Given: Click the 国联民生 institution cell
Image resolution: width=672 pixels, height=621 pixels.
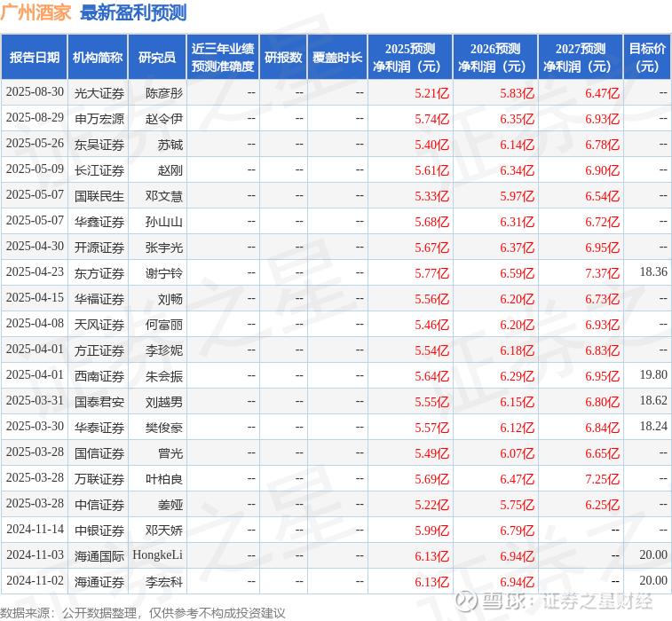Looking at the screenshot, I should 99,196.
